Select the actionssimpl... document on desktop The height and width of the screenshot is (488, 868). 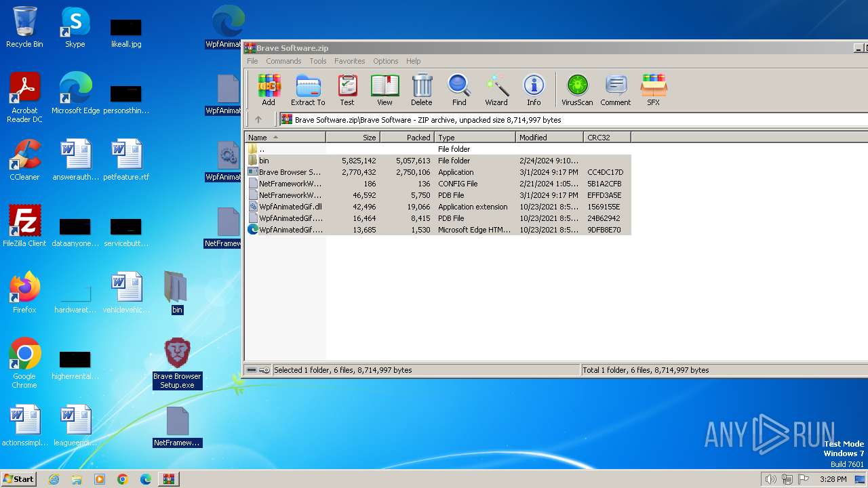click(x=24, y=426)
